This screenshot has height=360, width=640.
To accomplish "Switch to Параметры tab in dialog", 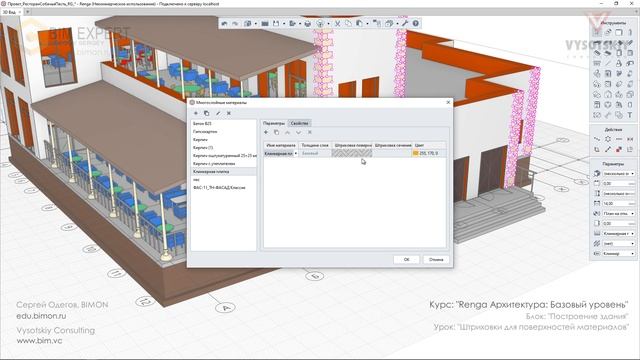I will [x=274, y=123].
